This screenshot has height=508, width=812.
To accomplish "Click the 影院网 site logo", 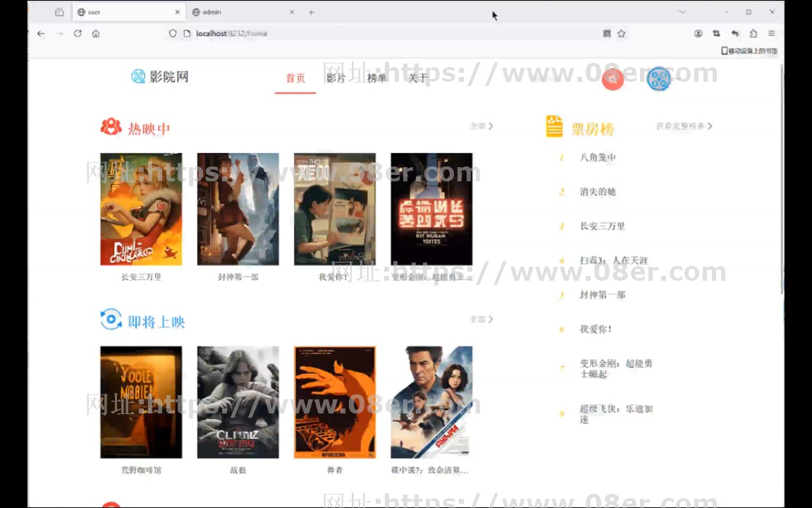I will (x=159, y=77).
